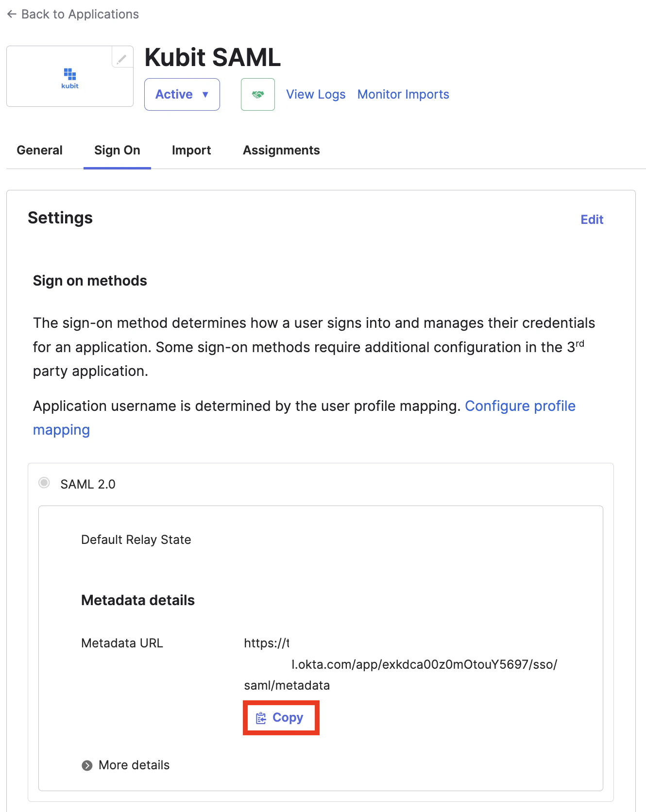646x812 pixels.
Task: Open View Logs link
Action: (x=316, y=94)
